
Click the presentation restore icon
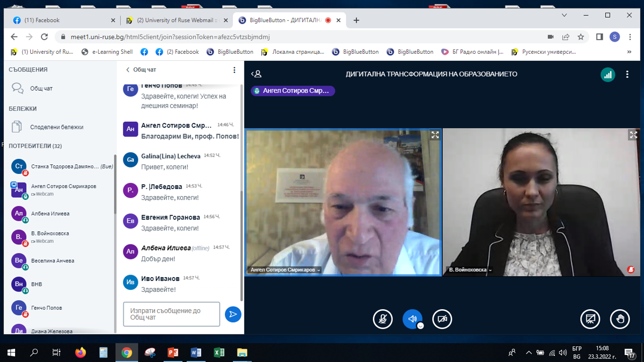pyautogui.click(x=590, y=319)
